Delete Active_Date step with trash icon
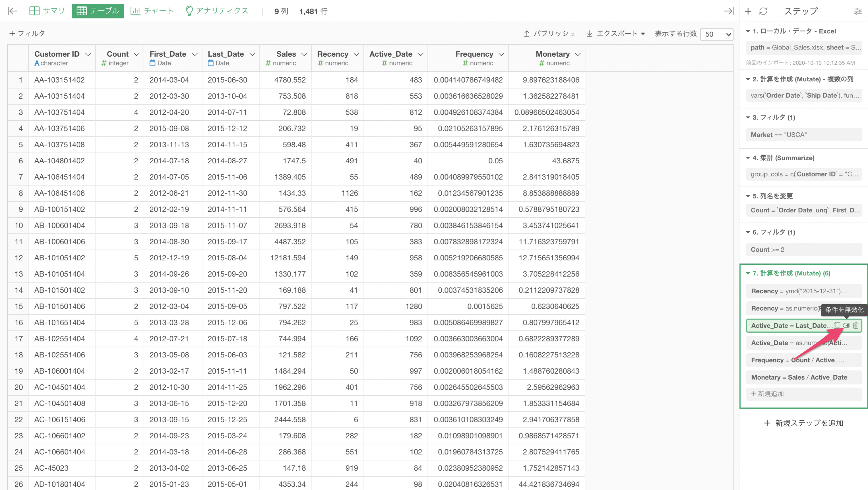 coord(856,326)
